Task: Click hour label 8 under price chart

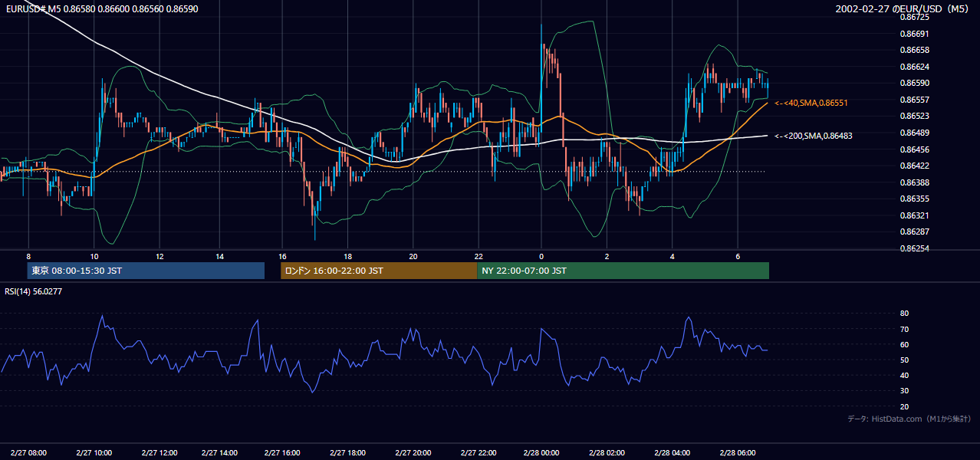Action: [x=28, y=256]
